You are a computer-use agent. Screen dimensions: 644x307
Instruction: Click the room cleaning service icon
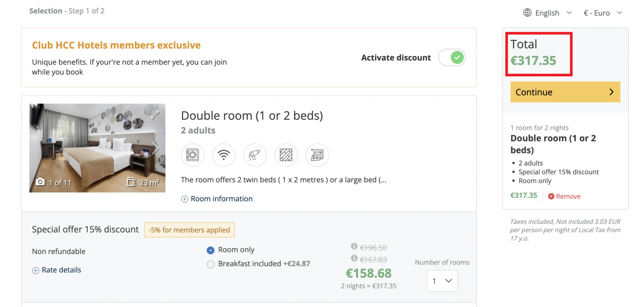tap(317, 155)
